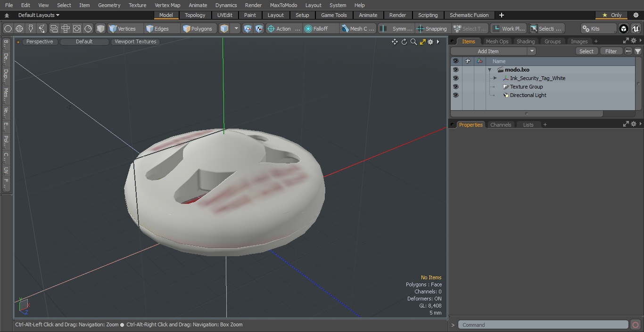Click the Kits button

tap(598, 29)
